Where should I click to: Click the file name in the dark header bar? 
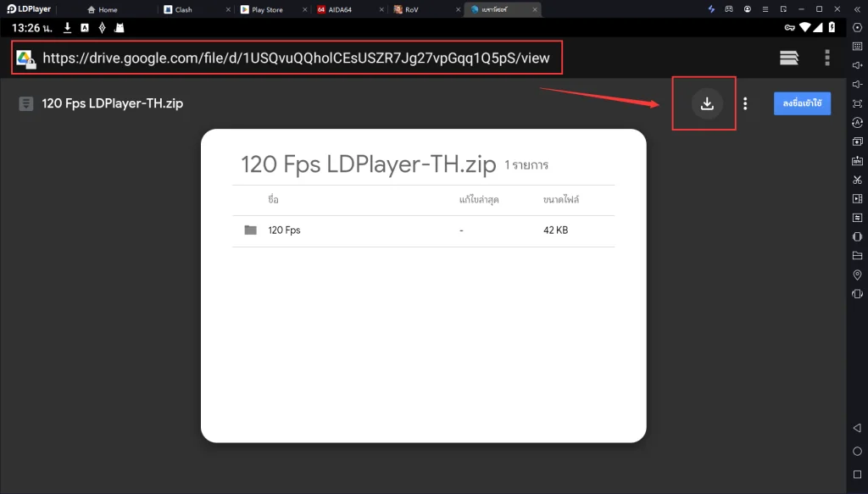[x=113, y=103]
